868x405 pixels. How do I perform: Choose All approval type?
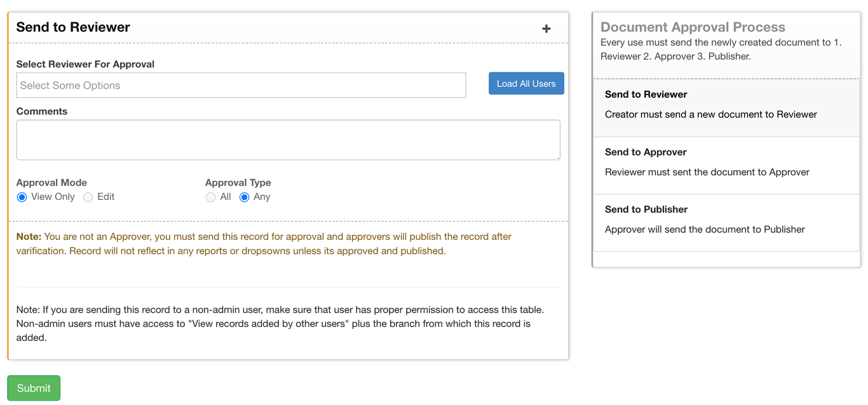[x=211, y=197]
